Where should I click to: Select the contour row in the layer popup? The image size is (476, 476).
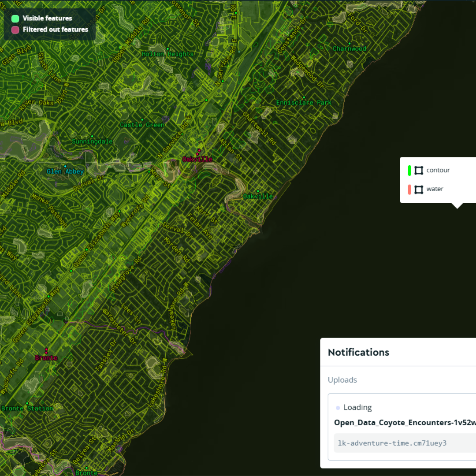click(438, 170)
